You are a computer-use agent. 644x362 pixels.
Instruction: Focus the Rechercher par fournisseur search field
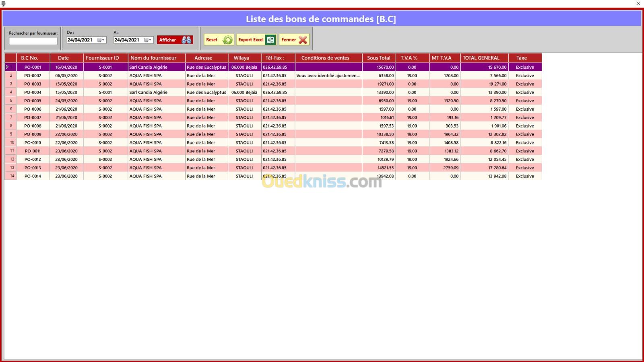tap(33, 41)
